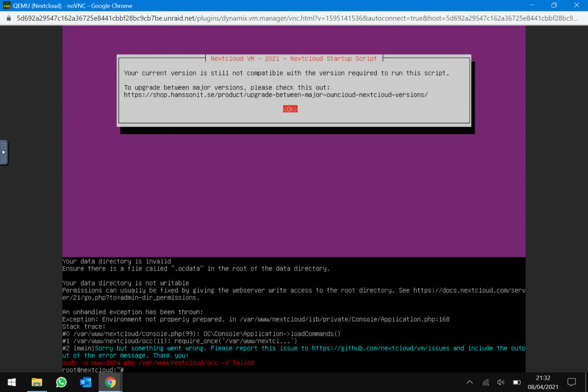This screenshot has width=588, height=392.
Task: Click 'Your current version is still not compatible' line
Action: pos(286,73)
